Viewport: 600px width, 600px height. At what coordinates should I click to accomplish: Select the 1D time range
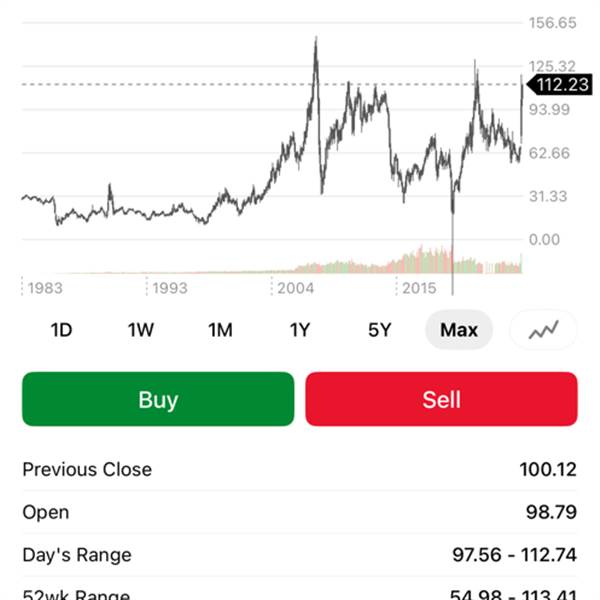click(x=61, y=330)
